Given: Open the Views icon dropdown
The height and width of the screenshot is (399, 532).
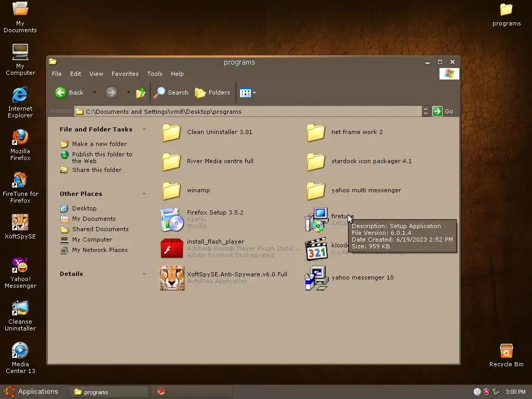Looking at the screenshot, I should (x=247, y=92).
